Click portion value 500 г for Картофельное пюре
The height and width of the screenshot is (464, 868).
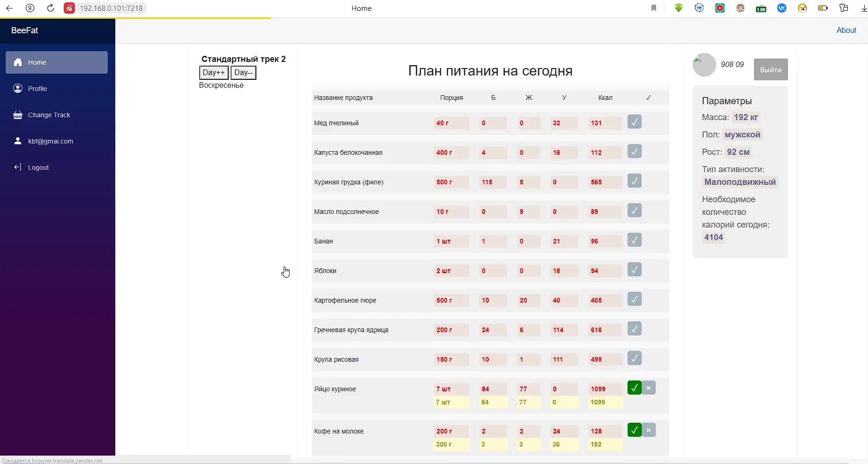pos(451,300)
